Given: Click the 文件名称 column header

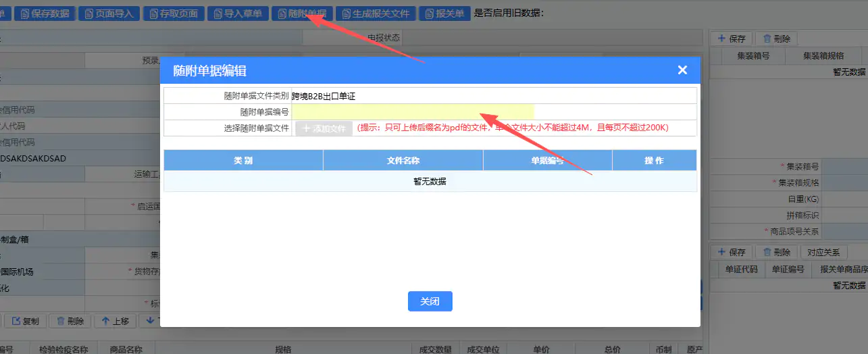Looking at the screenshot, I should tap(403, 160).
